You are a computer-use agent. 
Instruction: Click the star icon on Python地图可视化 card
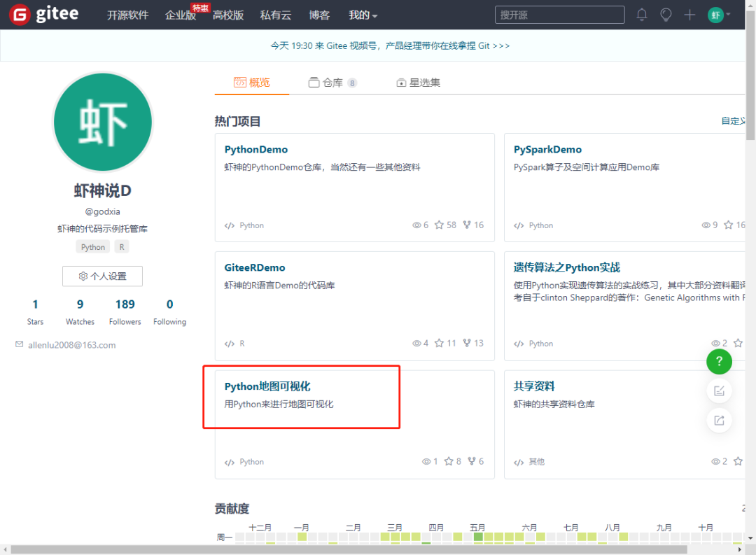pos(449,461)
